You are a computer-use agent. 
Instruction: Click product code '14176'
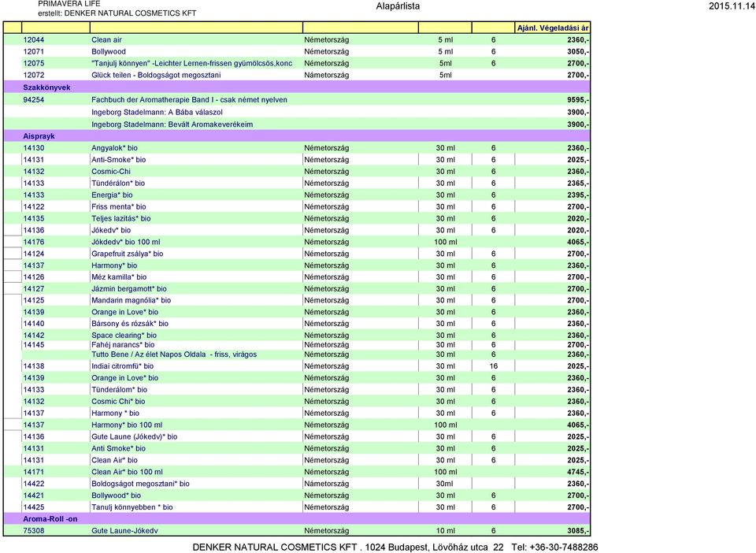(34, 242)
